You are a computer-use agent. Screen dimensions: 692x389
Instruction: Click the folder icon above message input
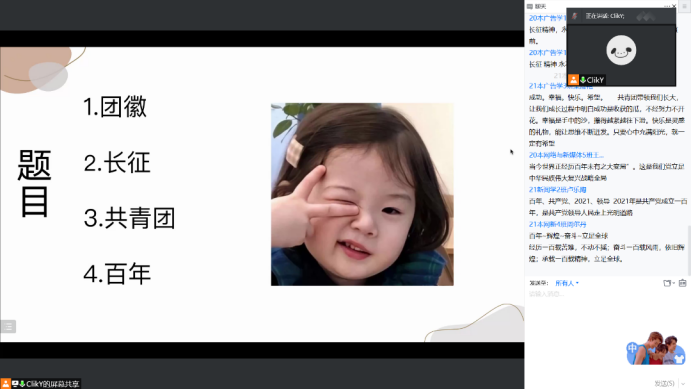(667, 283)
